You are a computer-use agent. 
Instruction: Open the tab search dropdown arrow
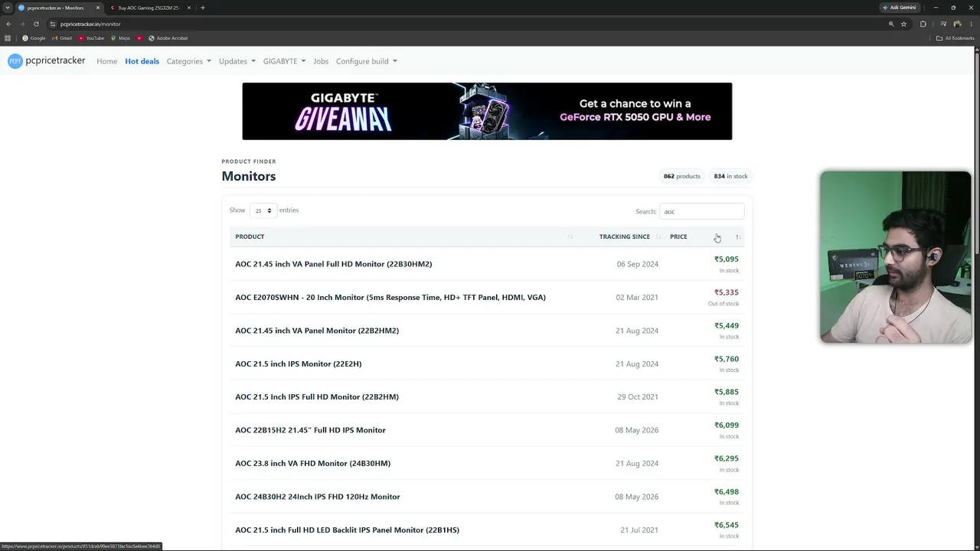(7, 8)
